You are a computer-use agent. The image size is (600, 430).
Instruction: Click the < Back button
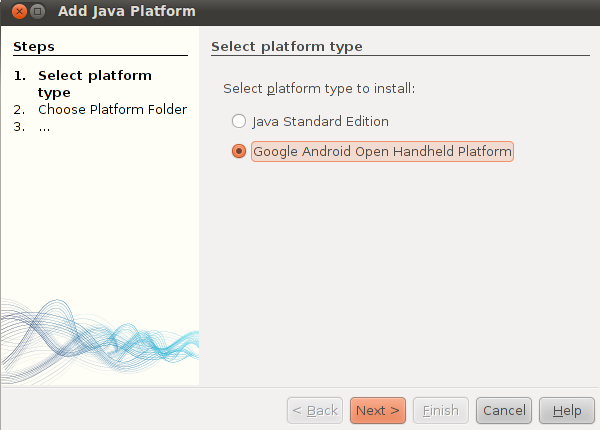click(x=315, y=410)
